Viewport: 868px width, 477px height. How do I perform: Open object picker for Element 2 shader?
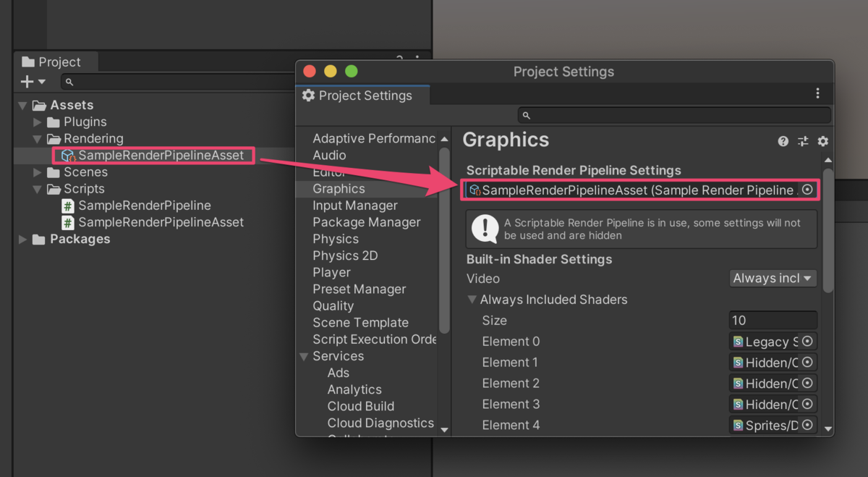(x=808, y=384)
